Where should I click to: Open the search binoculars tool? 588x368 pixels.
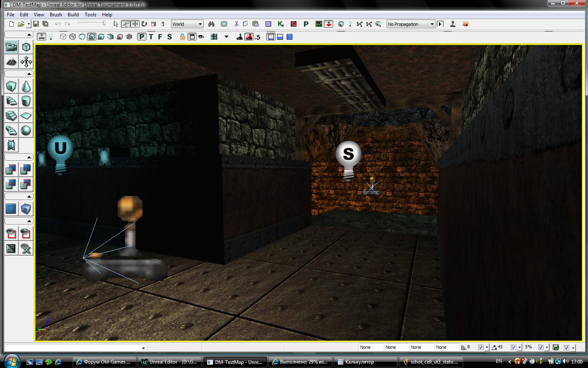[x=211, y=24]
